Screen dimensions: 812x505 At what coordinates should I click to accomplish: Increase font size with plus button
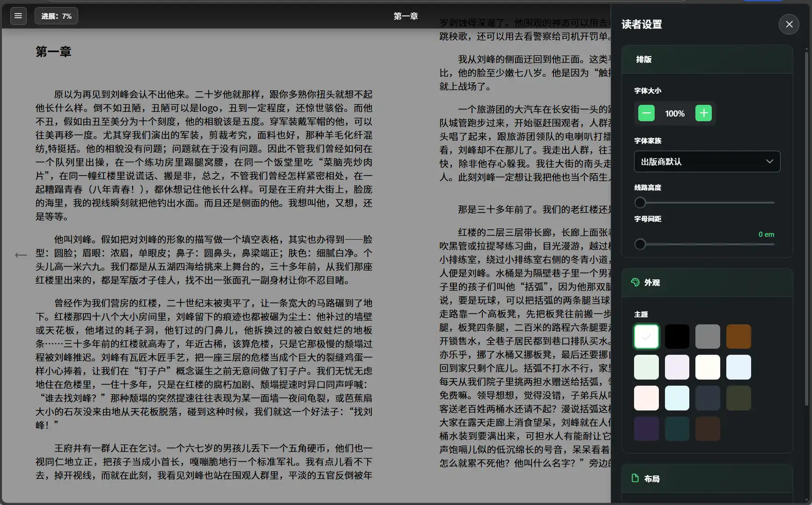point(703,113)
